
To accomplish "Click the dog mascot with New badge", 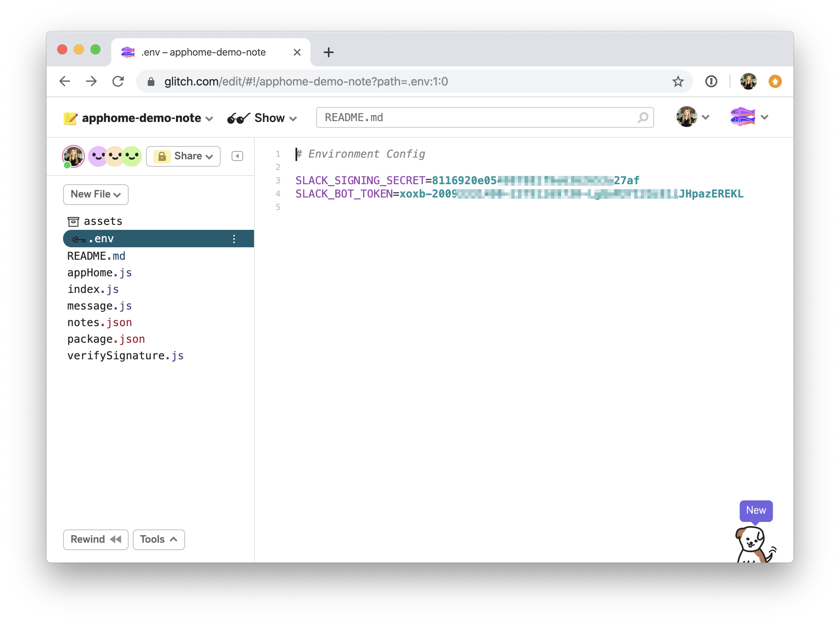I will [751, 544].
